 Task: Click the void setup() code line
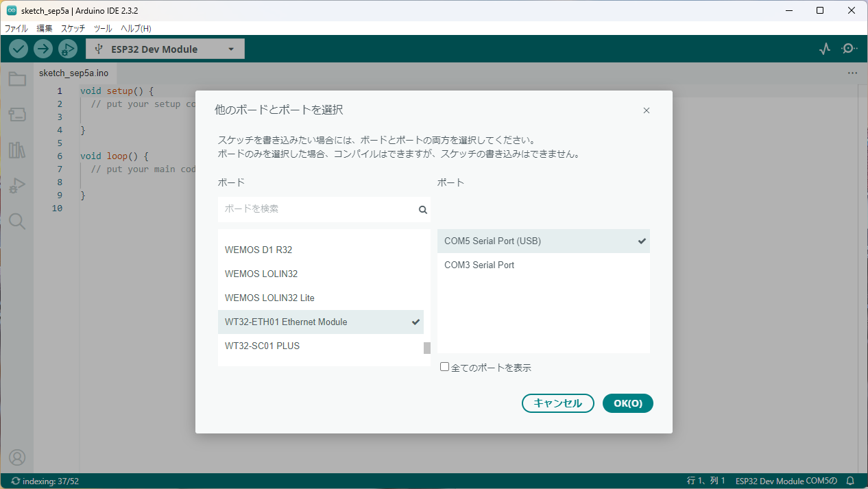[x=117, y=91]
